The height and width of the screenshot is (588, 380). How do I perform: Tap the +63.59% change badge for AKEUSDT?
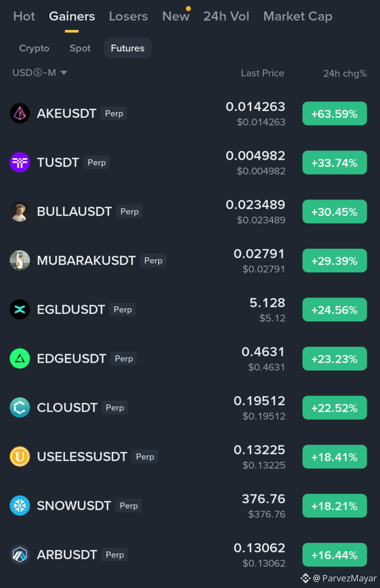coord(334,114)
